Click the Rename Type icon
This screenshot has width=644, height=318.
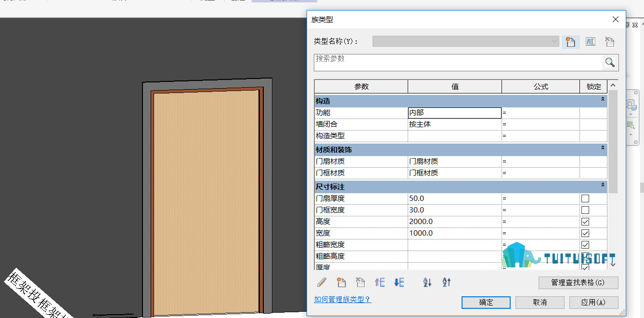point(591,42)
